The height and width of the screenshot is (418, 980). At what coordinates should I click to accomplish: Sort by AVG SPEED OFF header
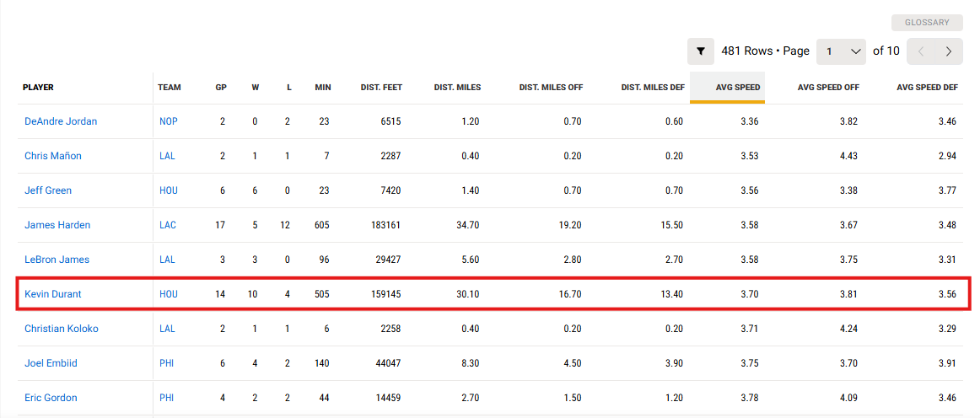(x=828, y=88)
